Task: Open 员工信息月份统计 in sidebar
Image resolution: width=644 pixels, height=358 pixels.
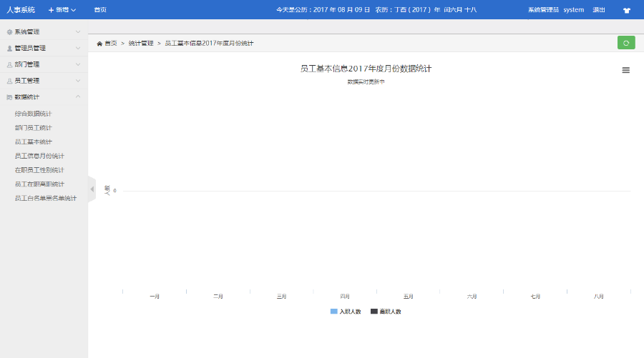Action: click(x=39, y=156)
